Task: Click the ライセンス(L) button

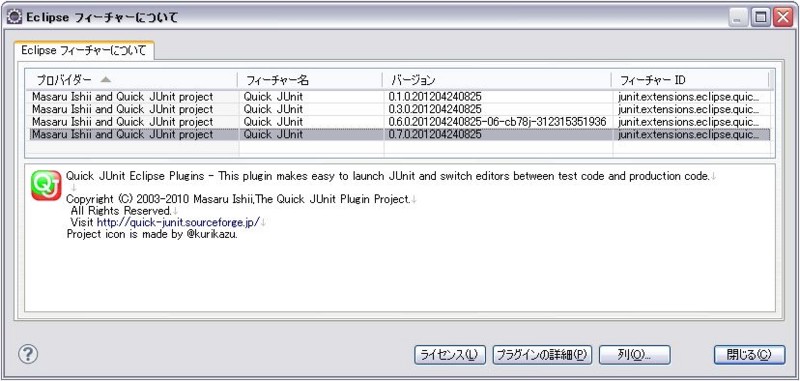Action: tap(449, 354)
